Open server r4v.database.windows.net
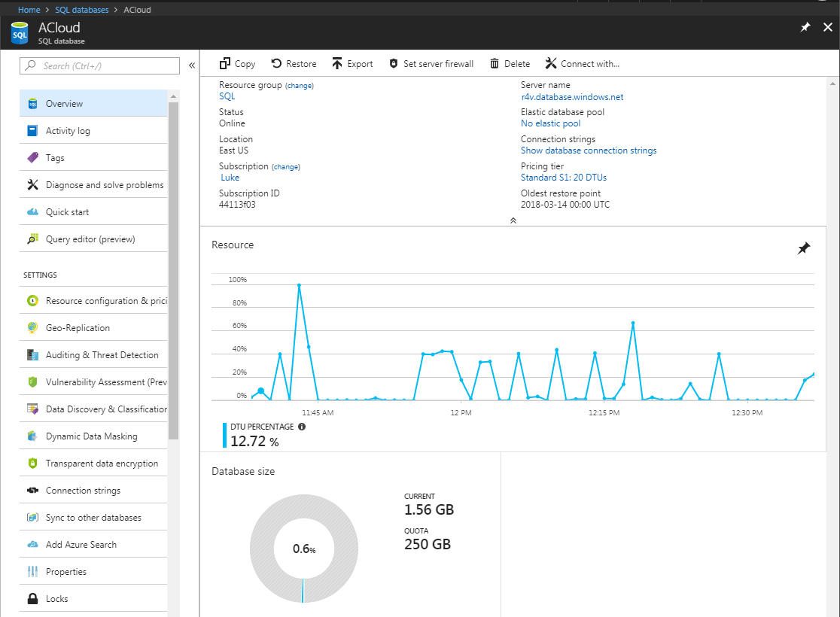The width and height of the screenshot is (840, 617). pyautogui.click(x=572, y=97)
